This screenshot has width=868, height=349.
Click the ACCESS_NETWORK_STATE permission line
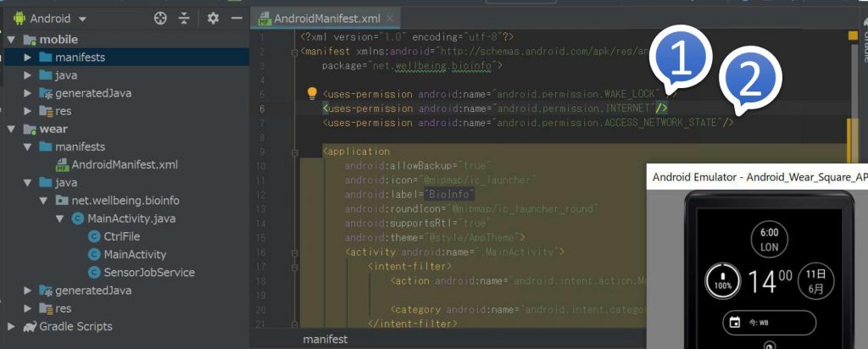[528, 123]
